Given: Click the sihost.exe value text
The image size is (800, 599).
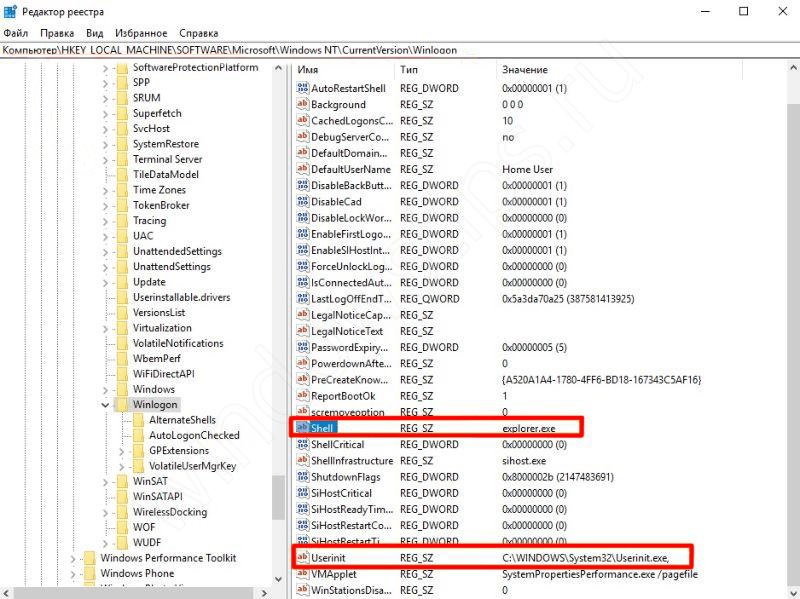Looking at the screenshot, I should point(524,461).
